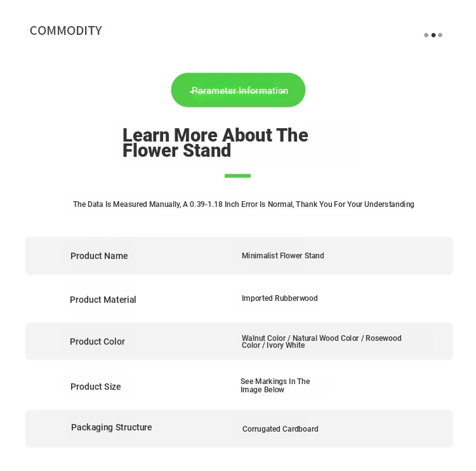Select the dark middle pagination dot

433,36
